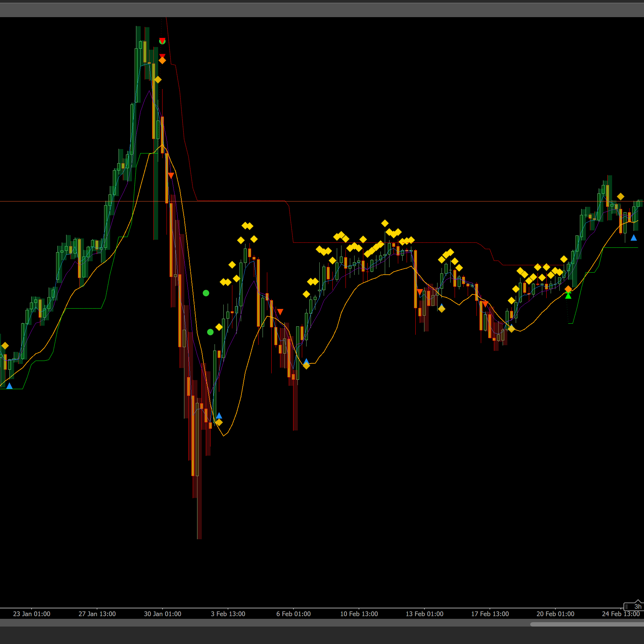Click the upper green circle marker
The width and height of the screenshot is (644, 644).
point(206,293)
